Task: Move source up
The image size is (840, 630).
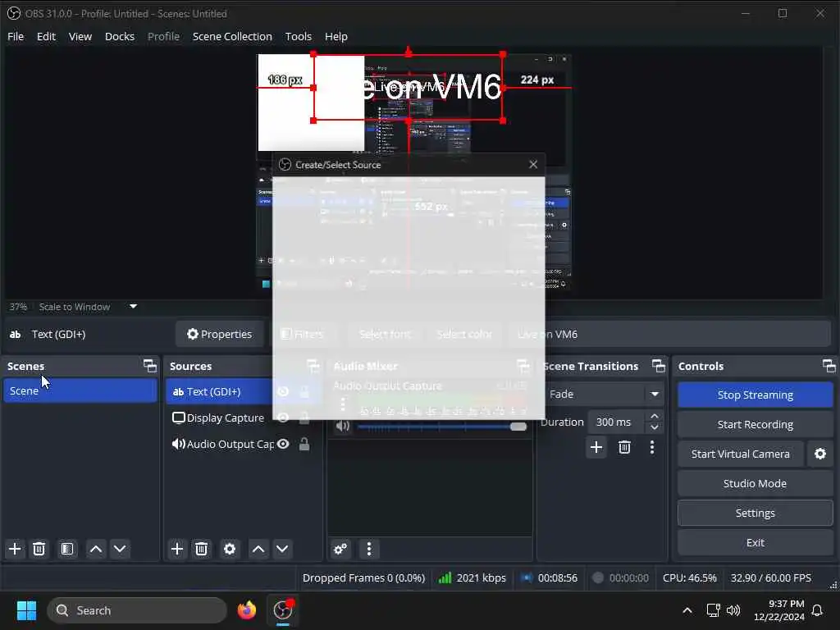Action: click(x=258, y=549)
